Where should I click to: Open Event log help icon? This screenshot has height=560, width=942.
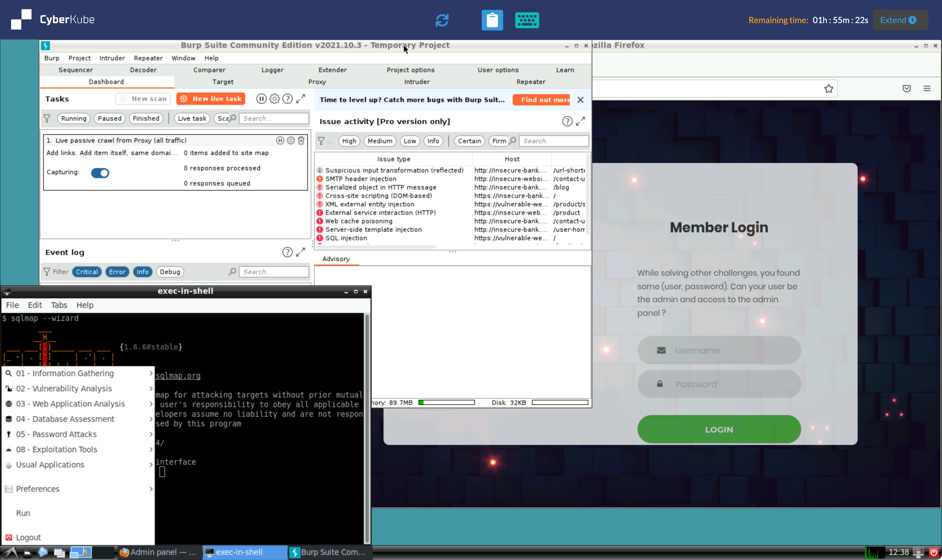pyautogui.click(x=287, y=252)
